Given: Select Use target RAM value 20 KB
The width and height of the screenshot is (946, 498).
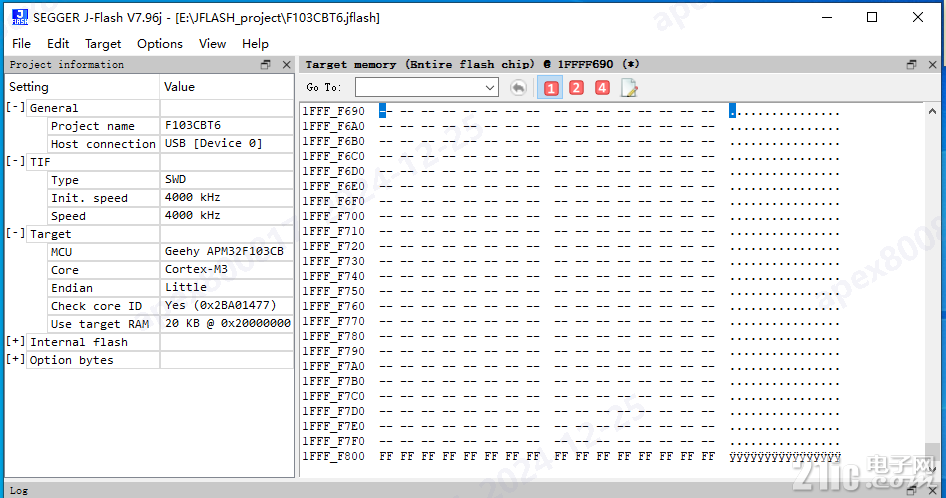Looking at the screenshot, I should coord(228,324).
